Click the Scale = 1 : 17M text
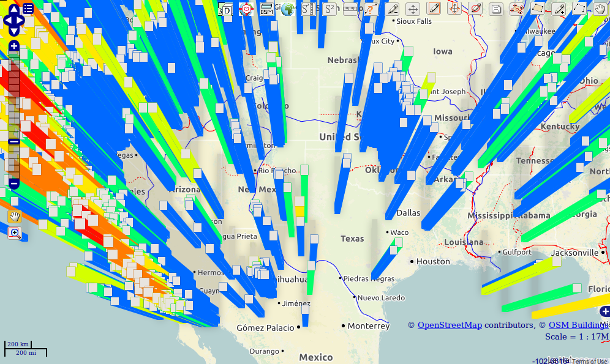610x364 pixels. 576,336
